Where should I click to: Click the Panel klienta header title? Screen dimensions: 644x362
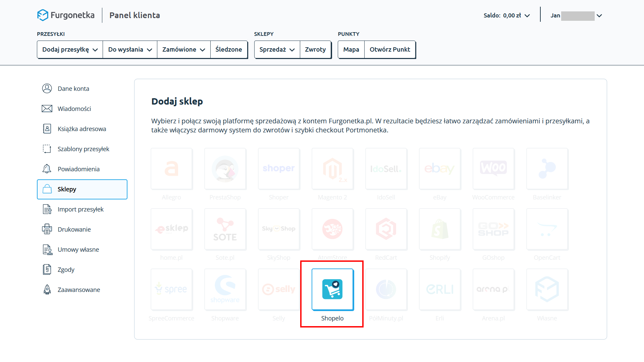(x=135, y=15)
